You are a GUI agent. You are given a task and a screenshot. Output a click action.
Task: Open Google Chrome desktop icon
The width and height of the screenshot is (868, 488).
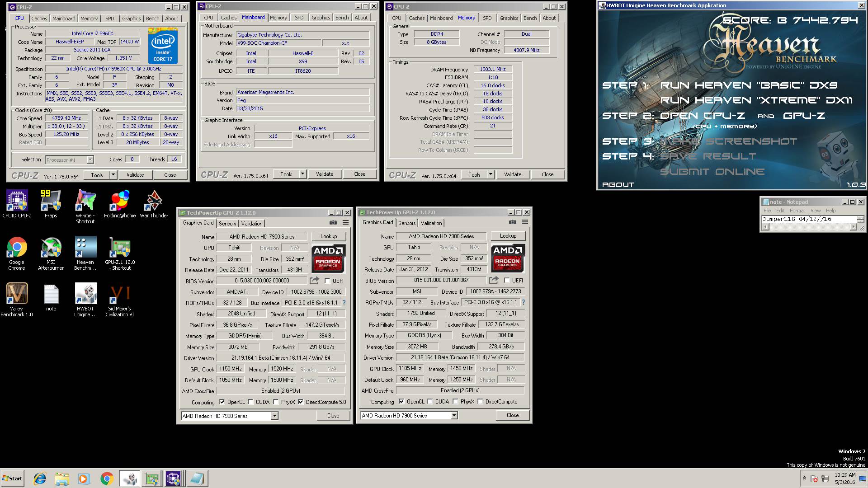pos(17,253)
